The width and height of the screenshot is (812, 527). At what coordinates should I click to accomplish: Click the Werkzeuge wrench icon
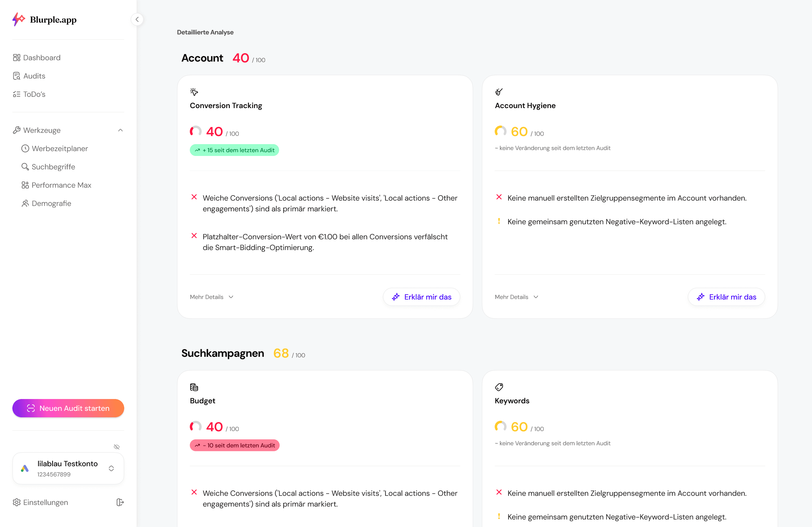point(17,130)
